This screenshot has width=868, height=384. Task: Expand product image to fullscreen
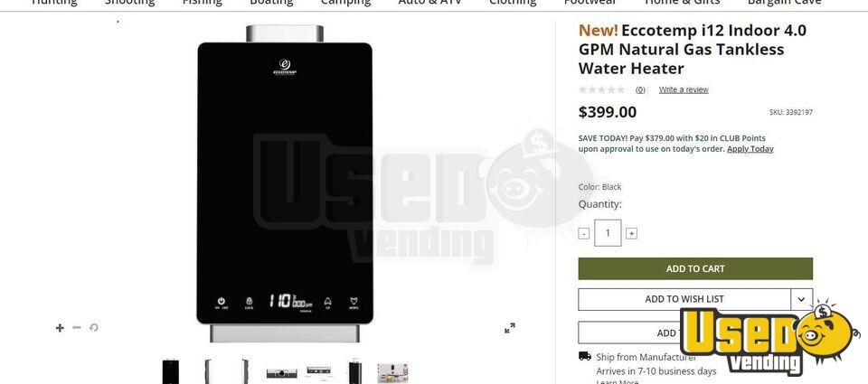pyautogui.click(x=510, y=328)
